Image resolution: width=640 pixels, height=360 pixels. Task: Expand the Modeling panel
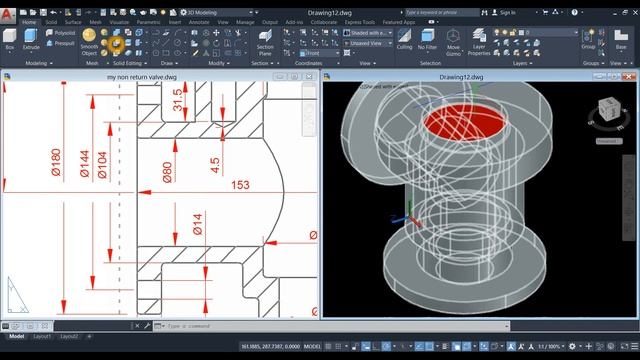click(39, 63)
